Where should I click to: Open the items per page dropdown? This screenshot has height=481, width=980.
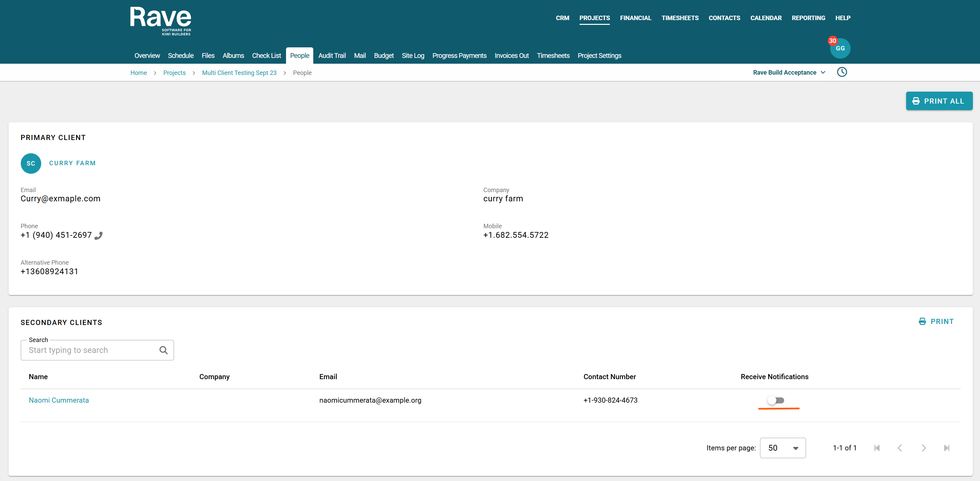coord(783,448)
